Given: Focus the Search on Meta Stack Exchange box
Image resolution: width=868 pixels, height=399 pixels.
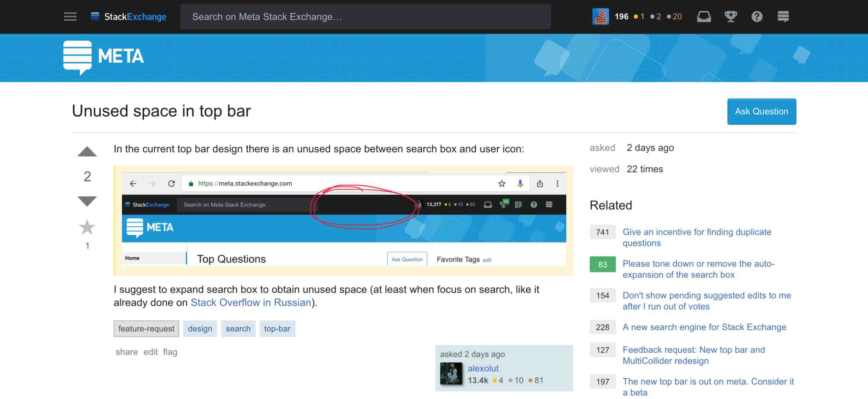Looking at the screenshot, I should 365,17.
